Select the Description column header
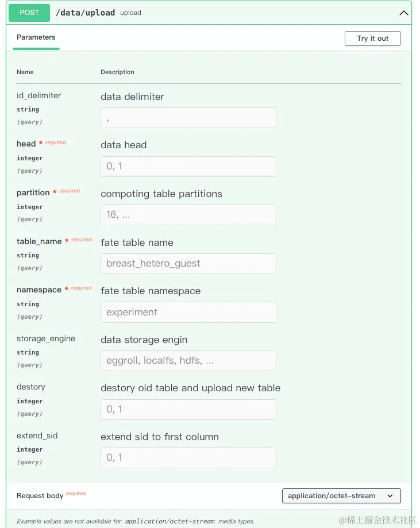420x528 pixels. click(117, 72)
